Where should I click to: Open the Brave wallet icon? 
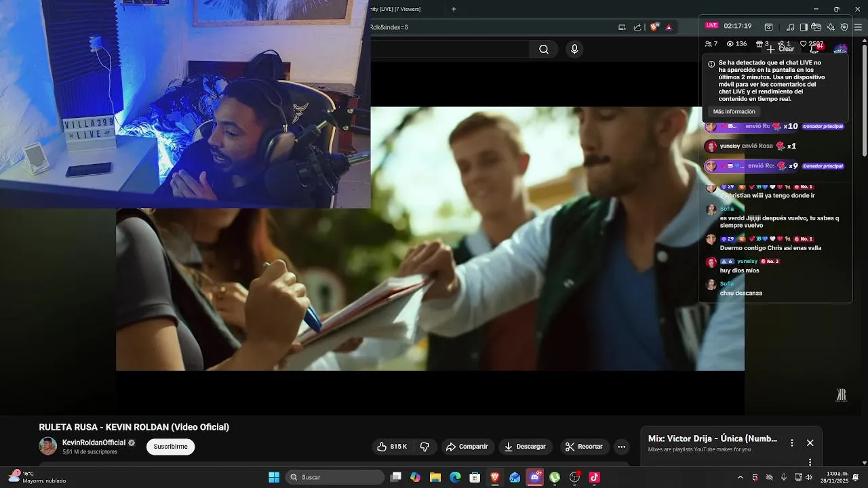[816, 27]
